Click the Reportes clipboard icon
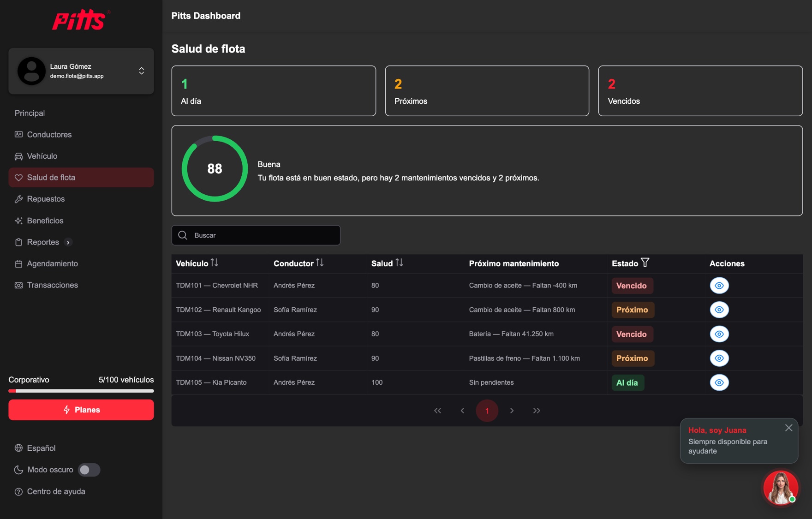Image resolution: width=812 pixels, height=519 pixels. (x=18, y=242)
